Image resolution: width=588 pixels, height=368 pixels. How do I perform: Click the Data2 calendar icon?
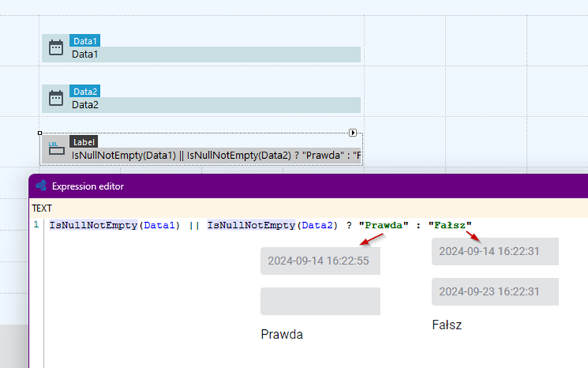pyautogui.click(x=56, y=98)
